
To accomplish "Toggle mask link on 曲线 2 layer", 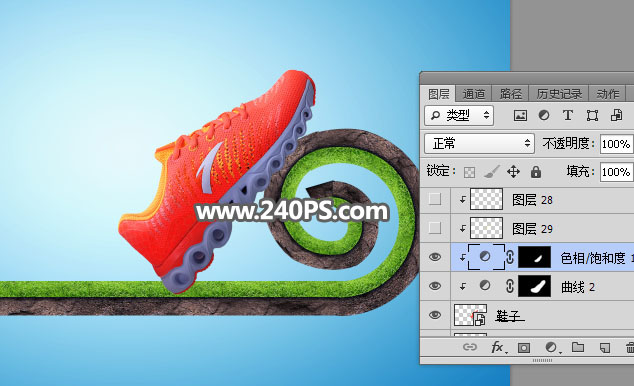I will coord(510,286).
